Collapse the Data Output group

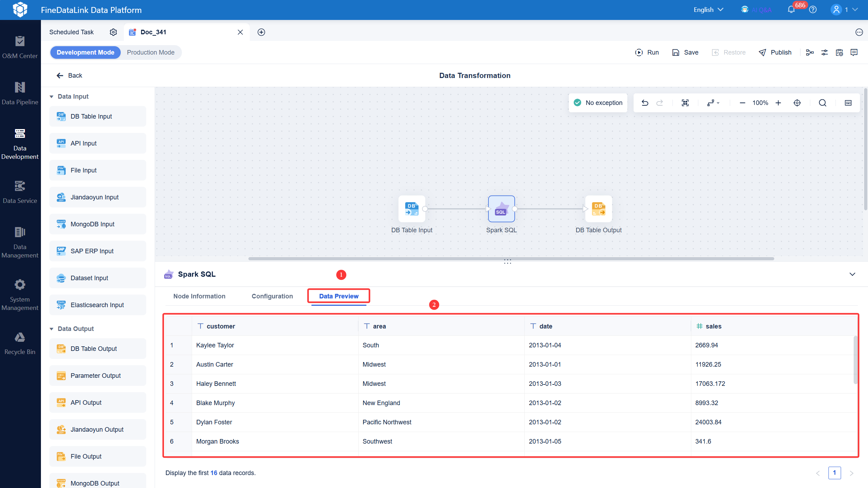click(x=51, y=329)
